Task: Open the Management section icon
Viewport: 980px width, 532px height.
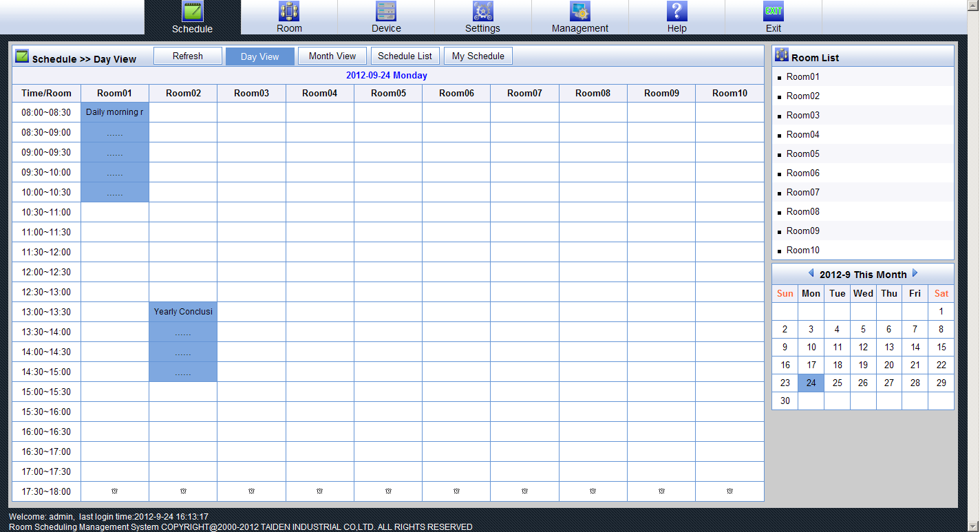Action: tap(579, 12)
